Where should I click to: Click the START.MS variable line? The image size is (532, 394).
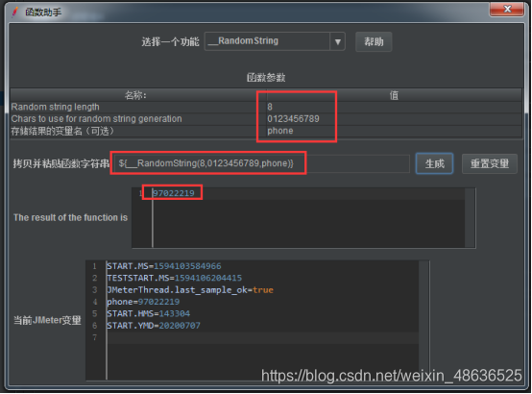pos(164,266)
